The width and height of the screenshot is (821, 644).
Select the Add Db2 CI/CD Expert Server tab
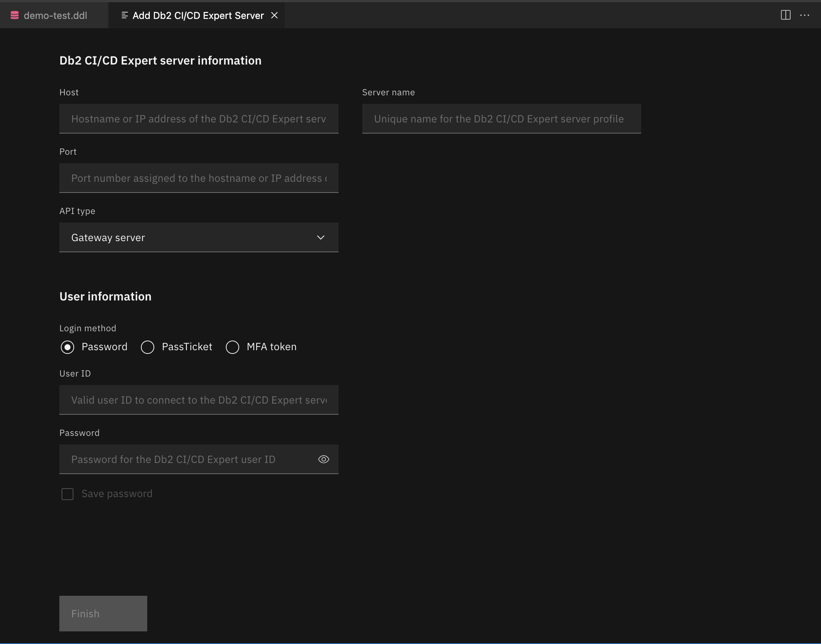[x=196, y=15]
